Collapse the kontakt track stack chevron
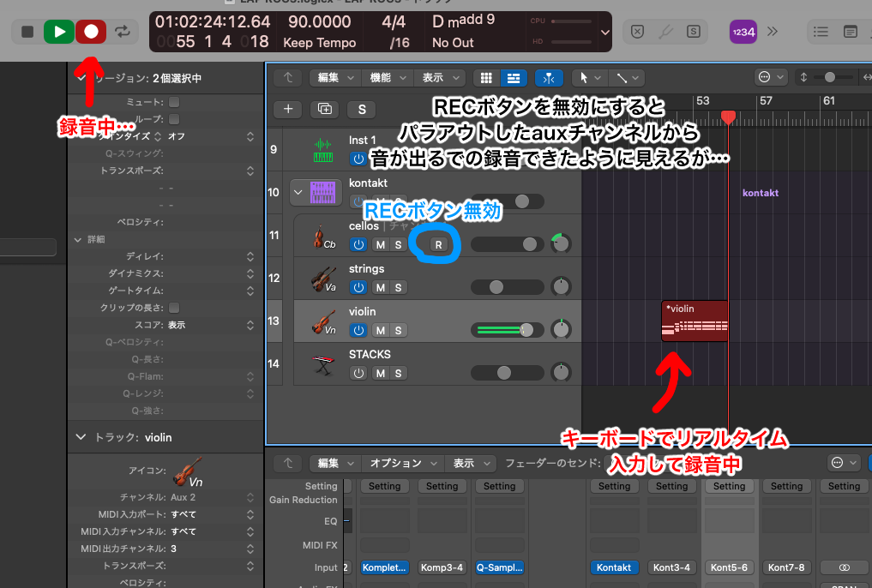Image resolution: width=872 pixels, height=588 pixels. [298, 192]
